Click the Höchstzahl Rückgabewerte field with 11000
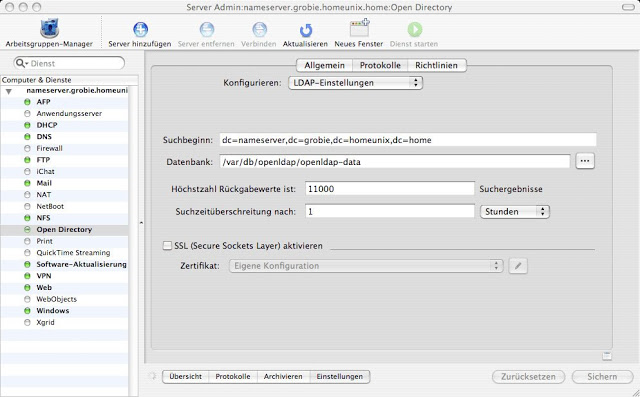The height and width of the screenshot is (397, 640). tap(390, 189)
